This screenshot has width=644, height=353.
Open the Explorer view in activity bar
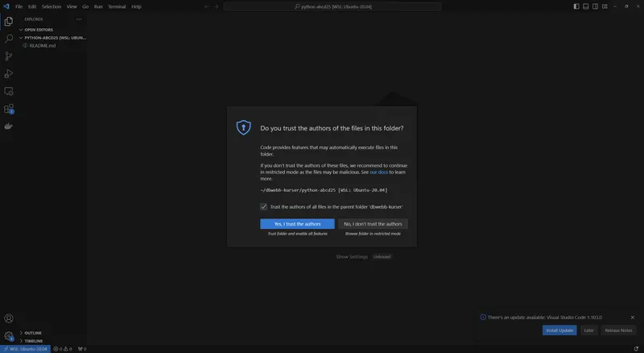(9, 22)
